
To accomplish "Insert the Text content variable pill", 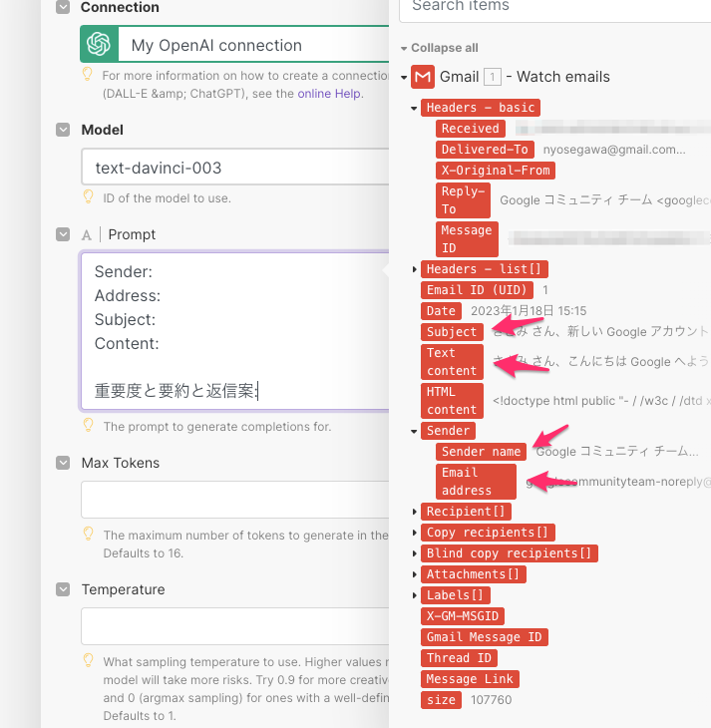I will pyautogui.click(x=452, y=362).
